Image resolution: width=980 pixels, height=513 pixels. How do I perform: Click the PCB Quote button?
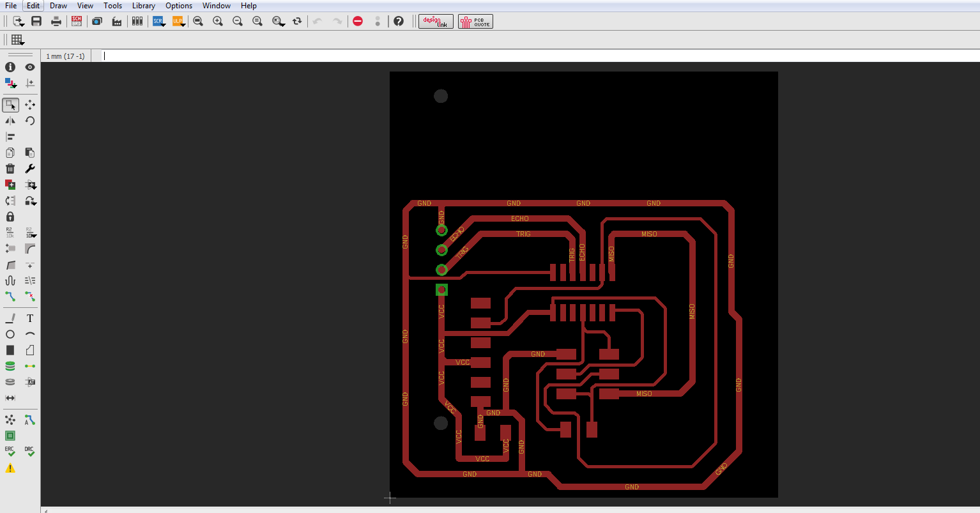click(x=475, y=21)
